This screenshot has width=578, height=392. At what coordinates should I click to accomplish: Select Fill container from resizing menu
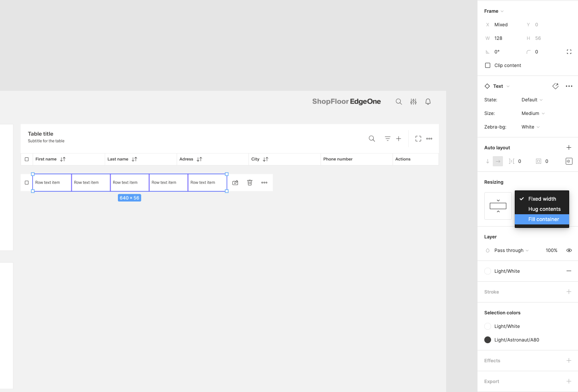pos(543,219)
